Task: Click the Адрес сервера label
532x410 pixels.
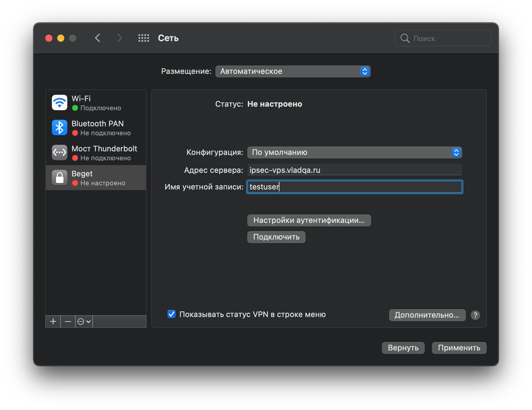Action: coord(214,170)
